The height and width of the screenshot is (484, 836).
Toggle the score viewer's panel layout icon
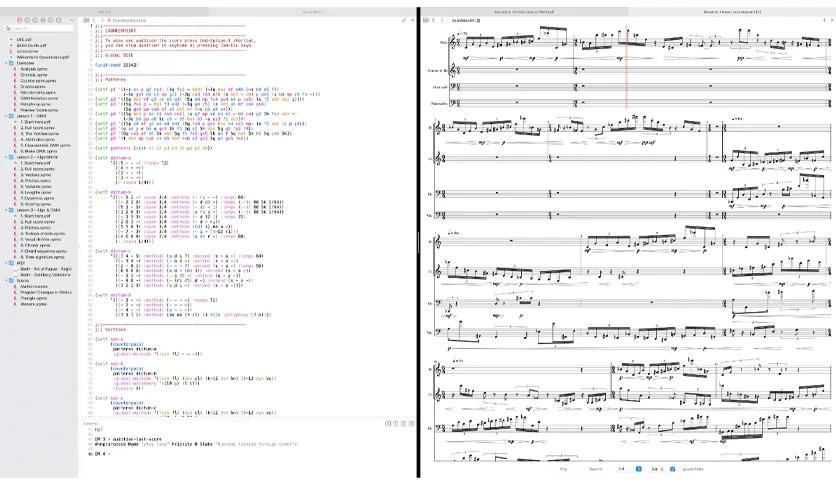pos(425,20)
